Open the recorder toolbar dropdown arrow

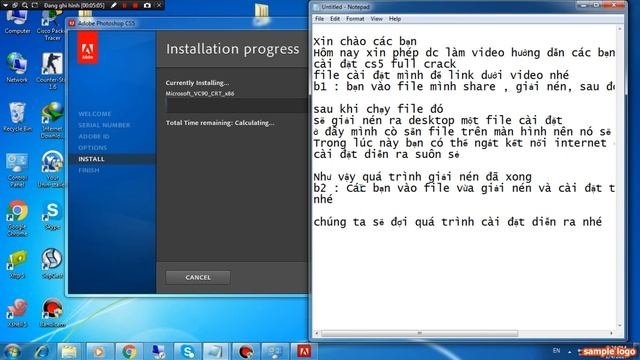point(6,5)
